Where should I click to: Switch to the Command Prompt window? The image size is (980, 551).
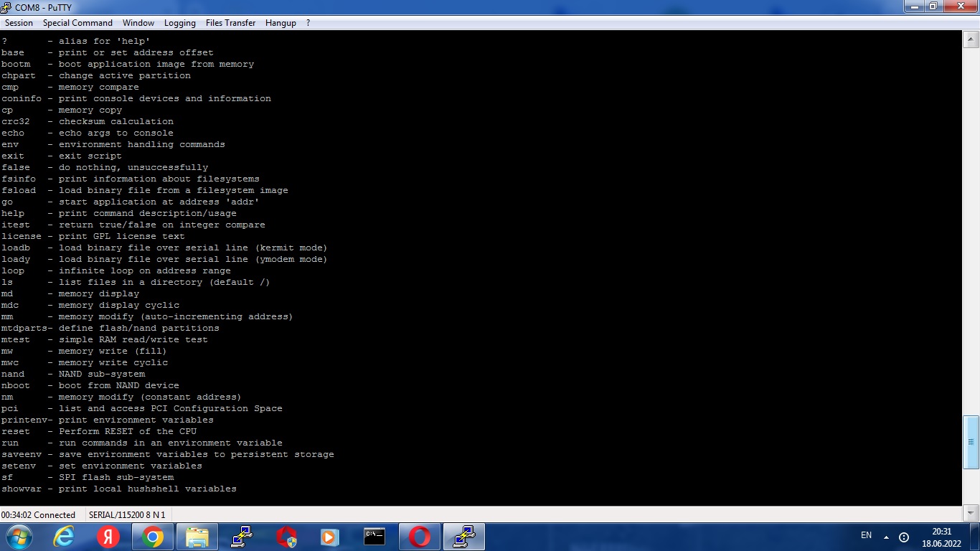(374, 537)
